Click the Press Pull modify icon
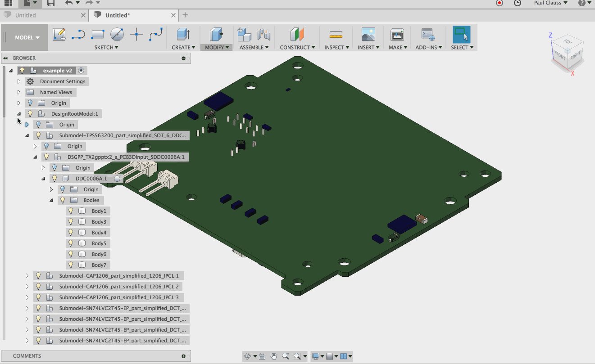595x364 pixels. [216, 35]
